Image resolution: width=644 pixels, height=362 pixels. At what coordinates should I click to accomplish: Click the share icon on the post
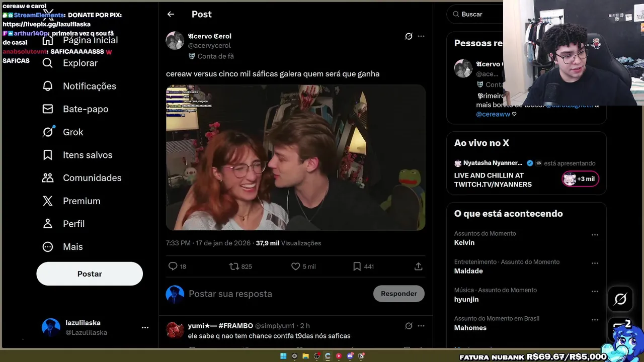[x=418, y=266]
